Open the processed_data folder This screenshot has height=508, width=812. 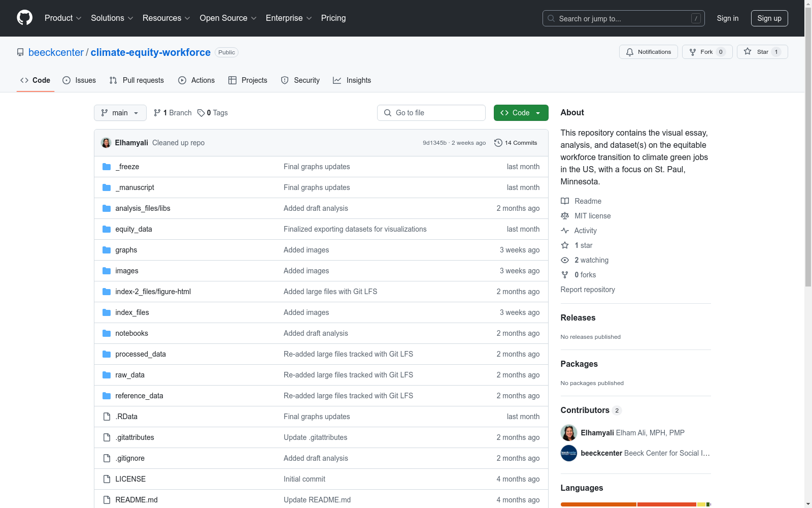coord(141,354)
